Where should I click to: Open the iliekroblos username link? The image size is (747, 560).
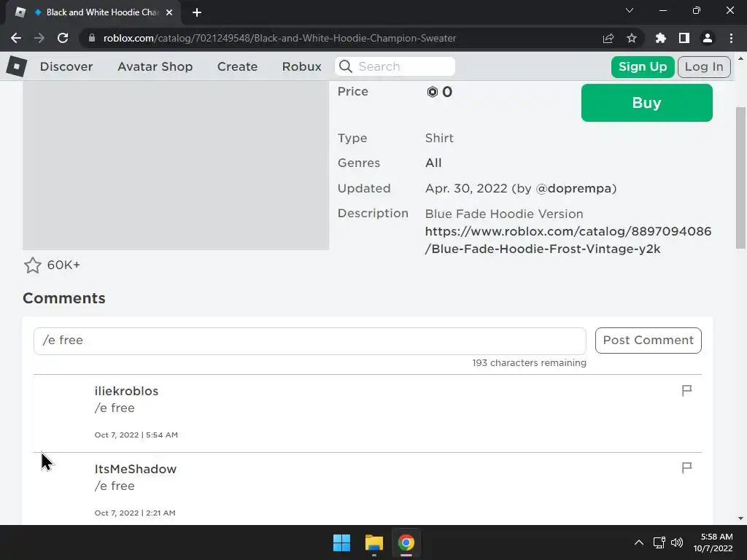[x=126, y=391]
